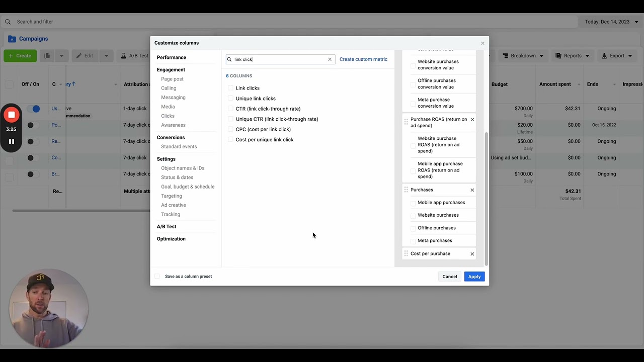Remove Cost per purchase column with X
This screenshot has height=362, width=644.
point(472,254)
